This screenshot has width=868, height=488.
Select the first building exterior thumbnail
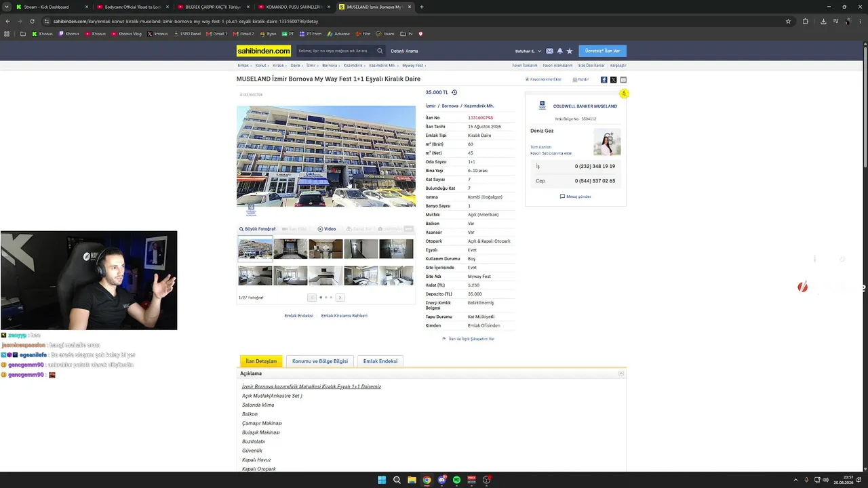tap(255, 249)
